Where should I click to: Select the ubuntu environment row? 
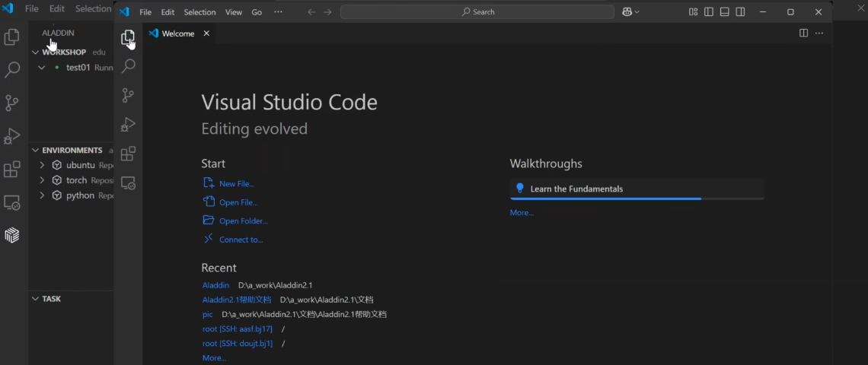coord(71,165)
